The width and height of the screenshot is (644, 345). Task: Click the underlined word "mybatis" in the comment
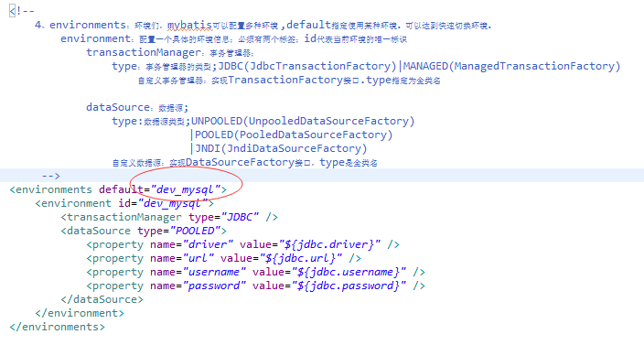tap(189, 26)
